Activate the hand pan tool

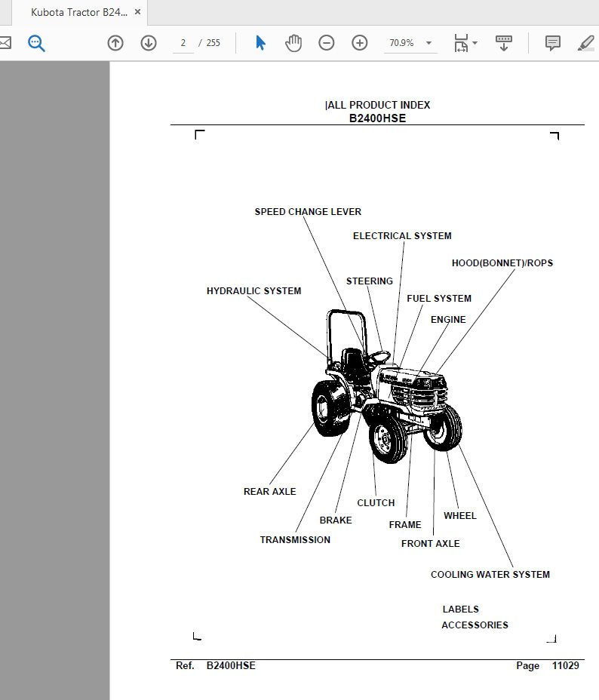pos(293,43)
